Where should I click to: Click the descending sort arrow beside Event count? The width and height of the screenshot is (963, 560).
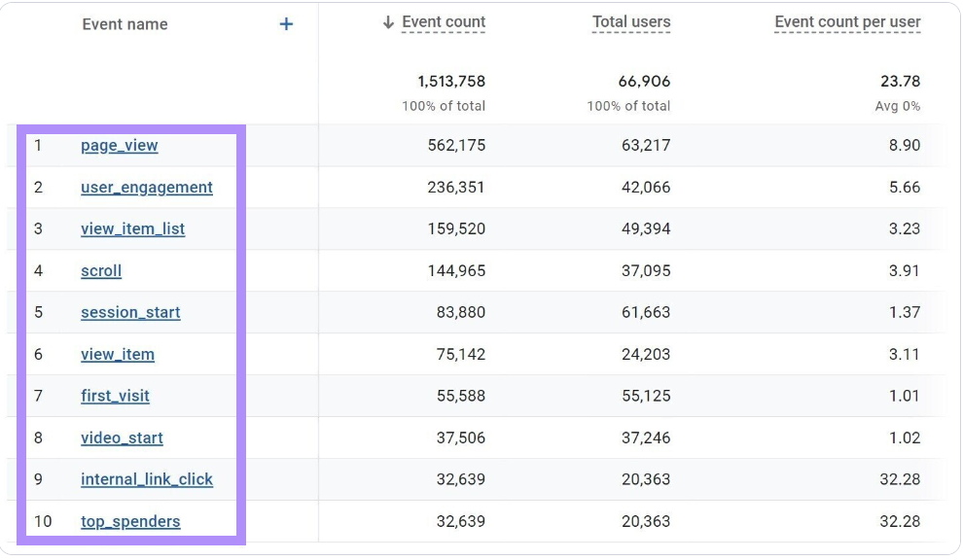pos(389,21)
